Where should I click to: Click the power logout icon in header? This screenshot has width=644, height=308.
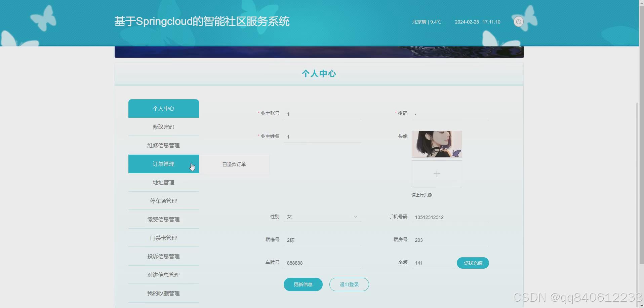point(518,22)
